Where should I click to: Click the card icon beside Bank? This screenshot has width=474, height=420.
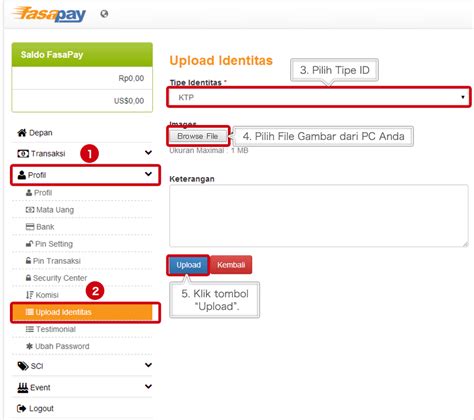point(30,227)
